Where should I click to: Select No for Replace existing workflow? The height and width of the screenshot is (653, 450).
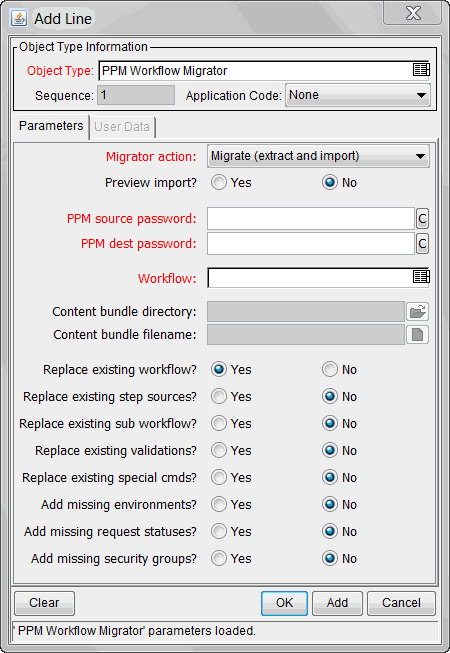[330, 370]
